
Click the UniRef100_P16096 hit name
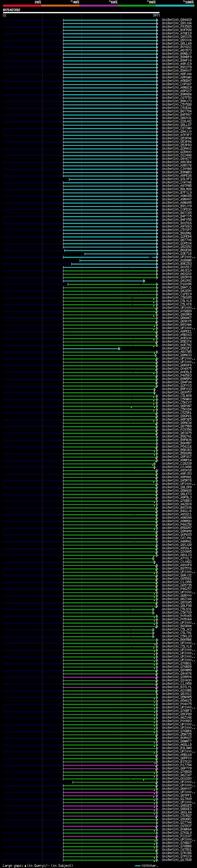coord(177,284)
